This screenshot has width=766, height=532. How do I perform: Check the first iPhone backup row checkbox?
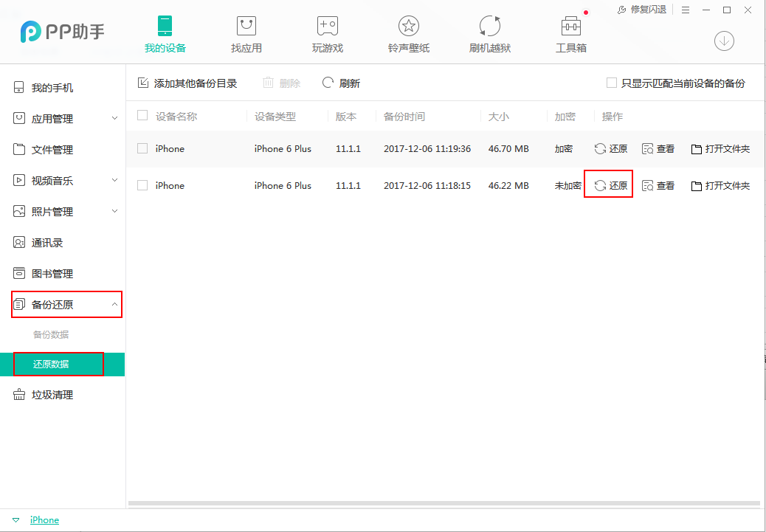coord(141,148)
